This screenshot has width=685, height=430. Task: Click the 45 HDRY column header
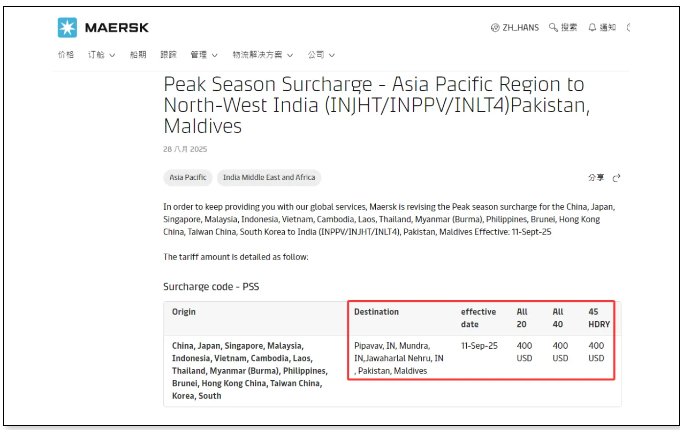[x=599, y=318]
